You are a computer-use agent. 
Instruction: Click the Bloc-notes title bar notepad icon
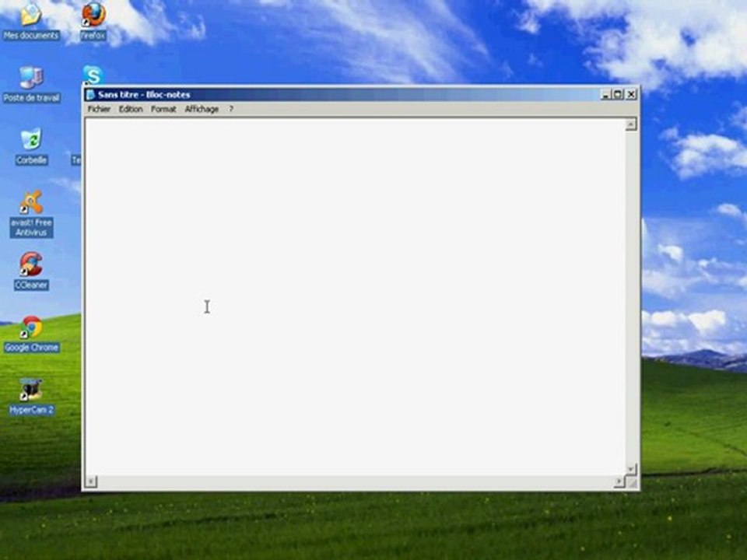(x=90, y=94)
